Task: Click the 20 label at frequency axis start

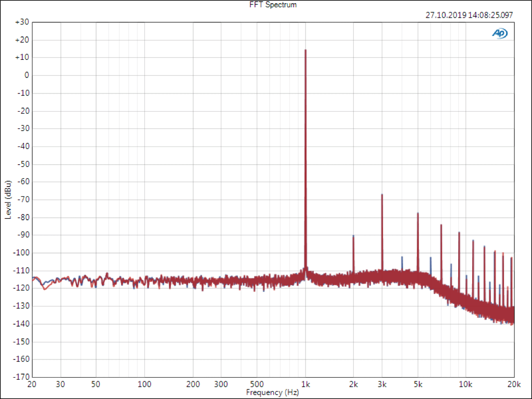Action: tap(32, 384)
